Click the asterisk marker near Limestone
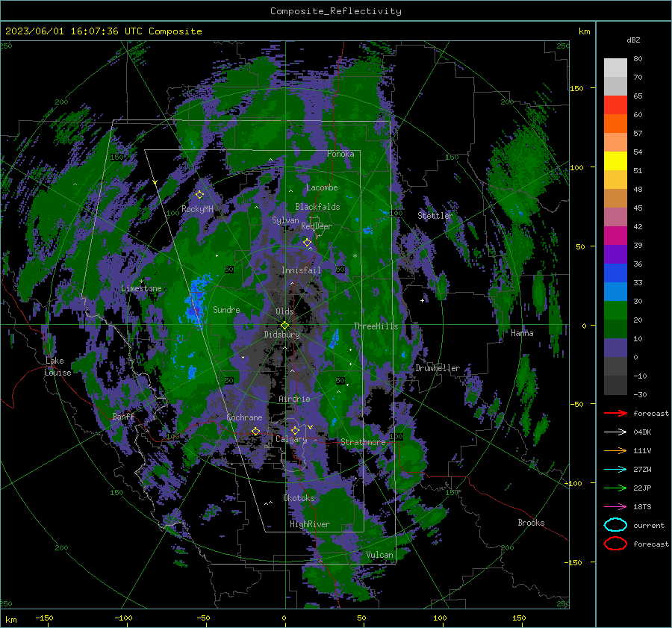 pyautogui.click(x=141, y=282)
